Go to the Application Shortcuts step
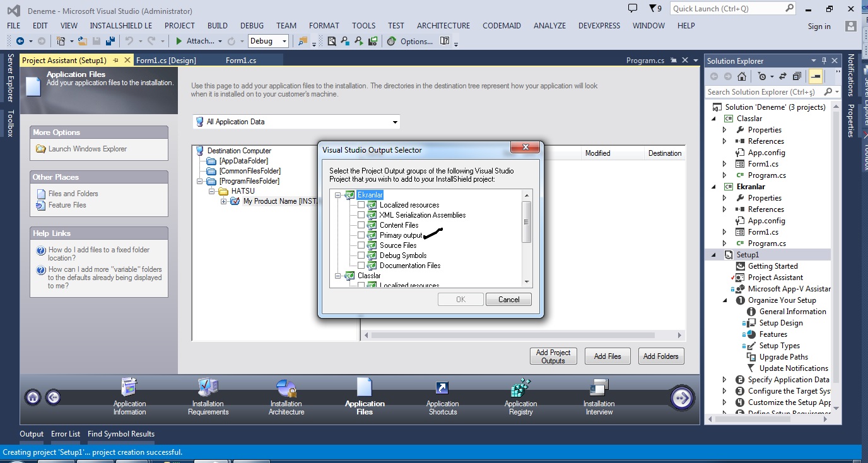This screenshot has width=868, height=463. [x=443, y=397]
